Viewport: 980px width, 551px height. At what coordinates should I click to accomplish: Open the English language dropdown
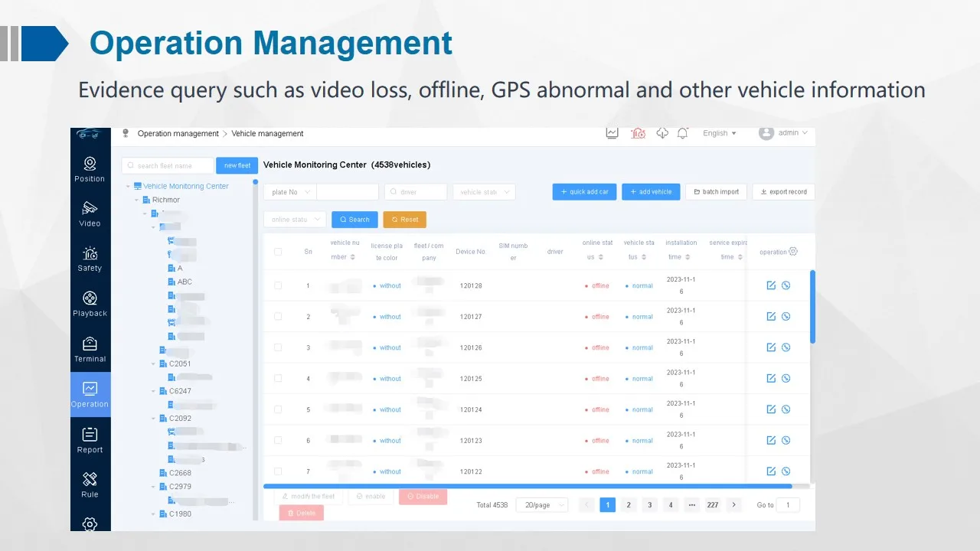point(720,133)
